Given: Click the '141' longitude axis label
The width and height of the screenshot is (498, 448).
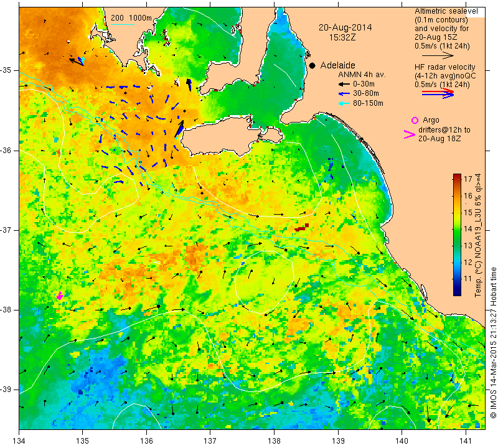Looking at the screenshot, I should tap(466, 441).
